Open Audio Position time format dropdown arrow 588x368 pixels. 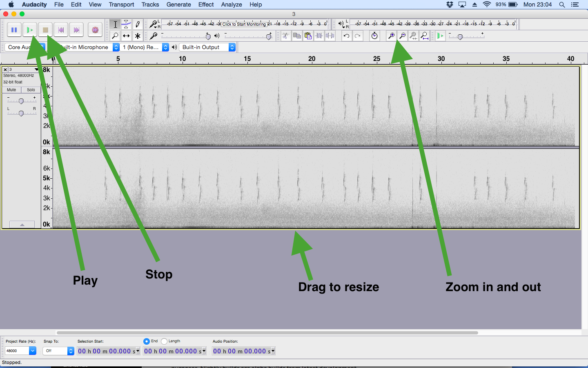coord(273,351)
